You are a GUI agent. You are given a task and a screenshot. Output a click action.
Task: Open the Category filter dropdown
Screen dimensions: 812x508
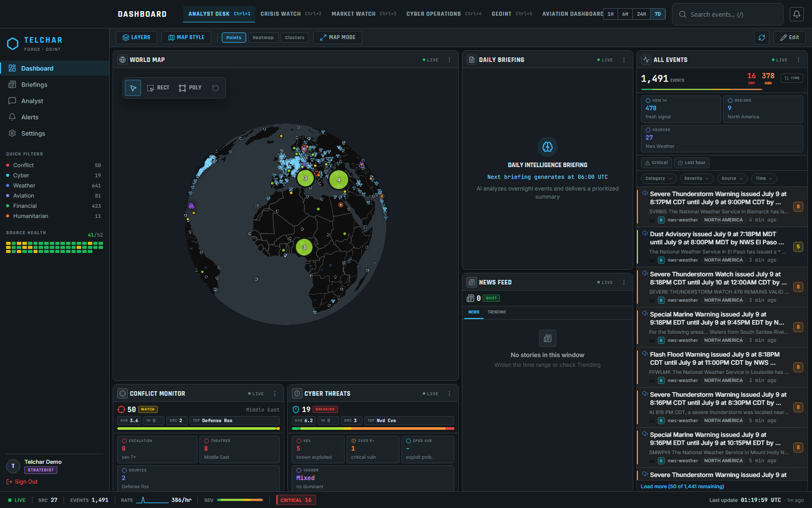click(659, 178)
